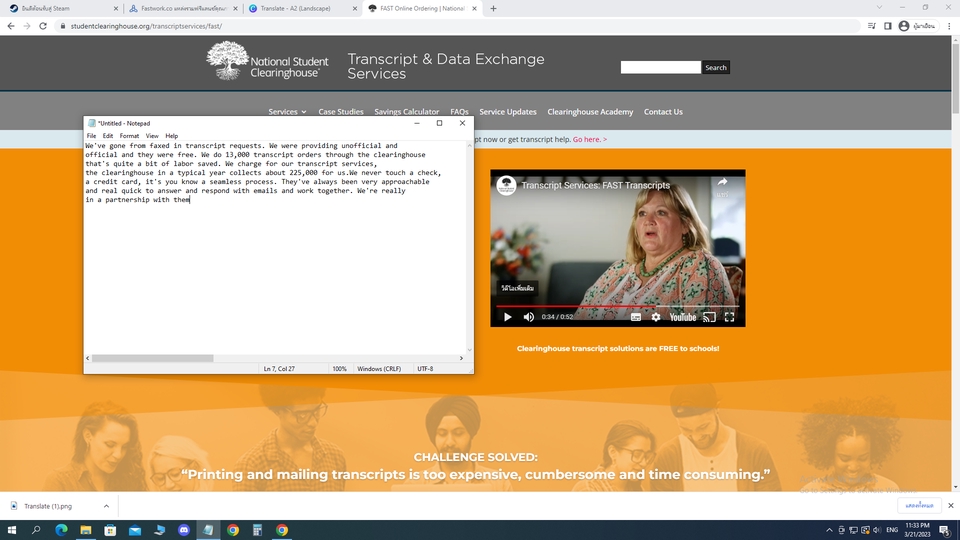Screen dimensions: 960x540
Task: Open the notification center icon
Action: 945,530
